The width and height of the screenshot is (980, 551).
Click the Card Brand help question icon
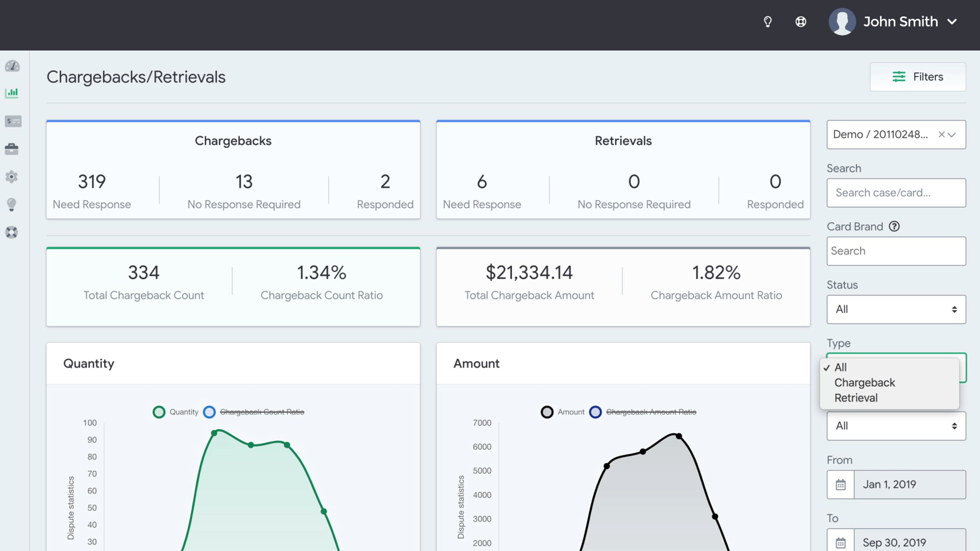click(x=894, y=226)
